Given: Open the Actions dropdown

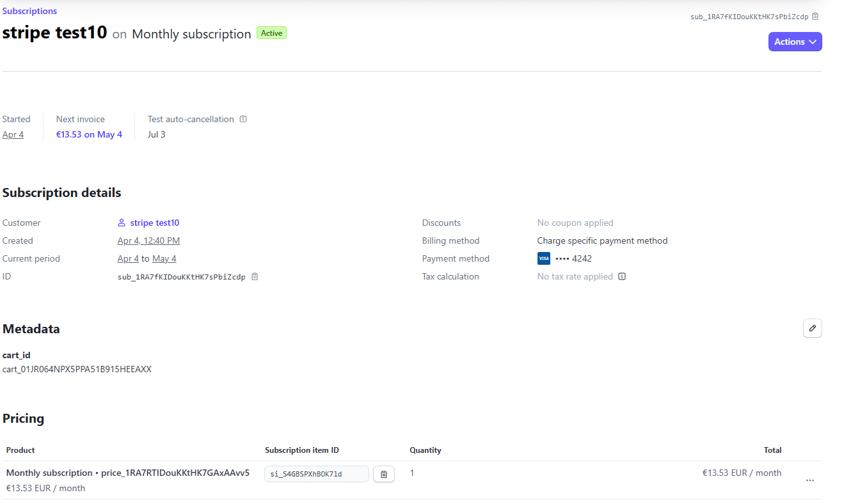Looking at the screenshot, I should click(x=795, y=41).
